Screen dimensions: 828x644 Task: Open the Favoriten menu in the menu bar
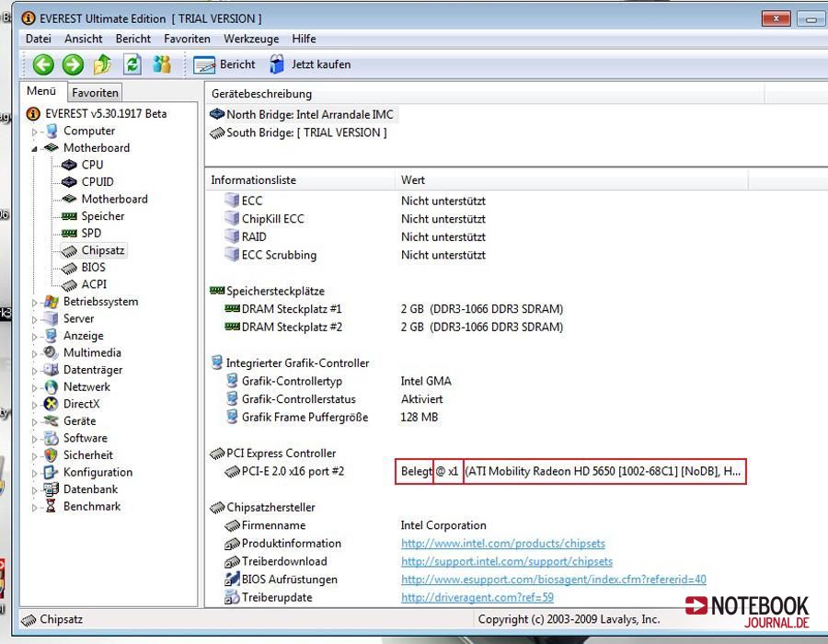click(187, 39)
